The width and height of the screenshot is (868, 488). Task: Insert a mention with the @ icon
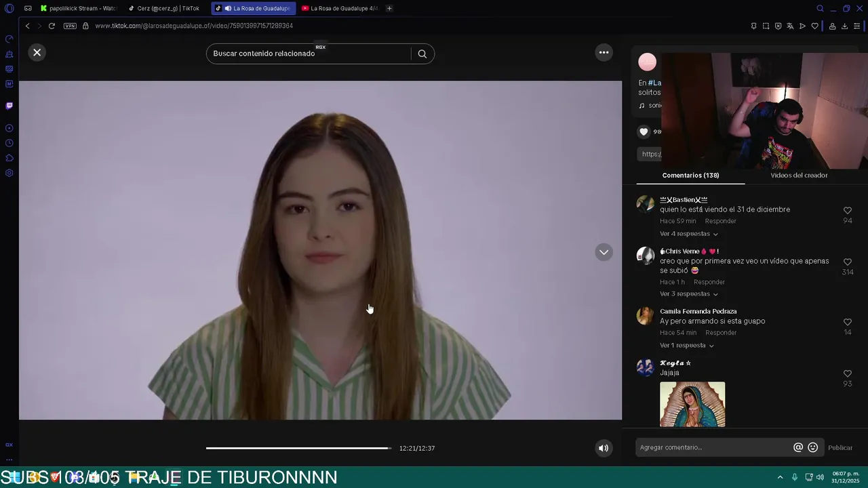[x=798, y=447]
